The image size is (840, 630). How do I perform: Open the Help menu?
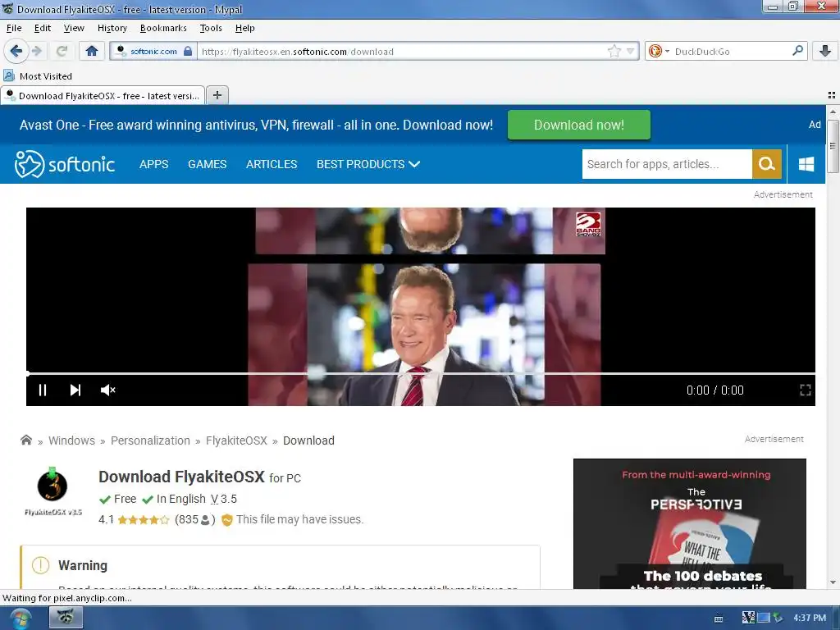click(244, 28)
